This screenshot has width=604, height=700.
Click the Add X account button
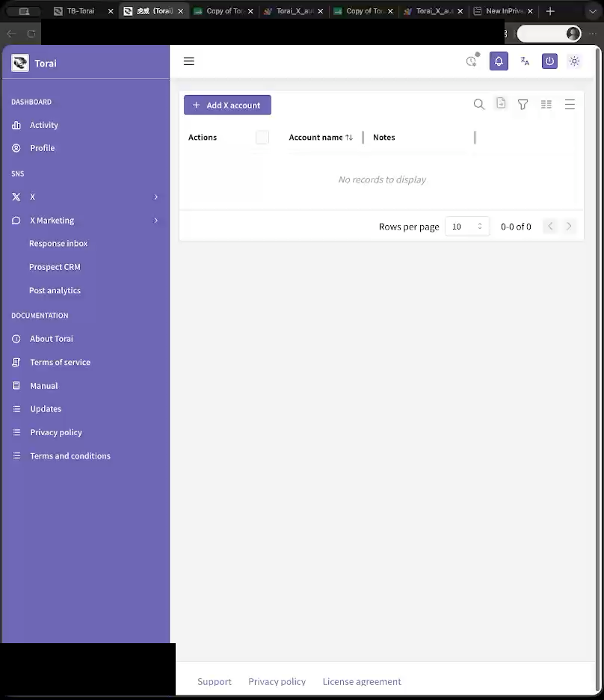227,105
